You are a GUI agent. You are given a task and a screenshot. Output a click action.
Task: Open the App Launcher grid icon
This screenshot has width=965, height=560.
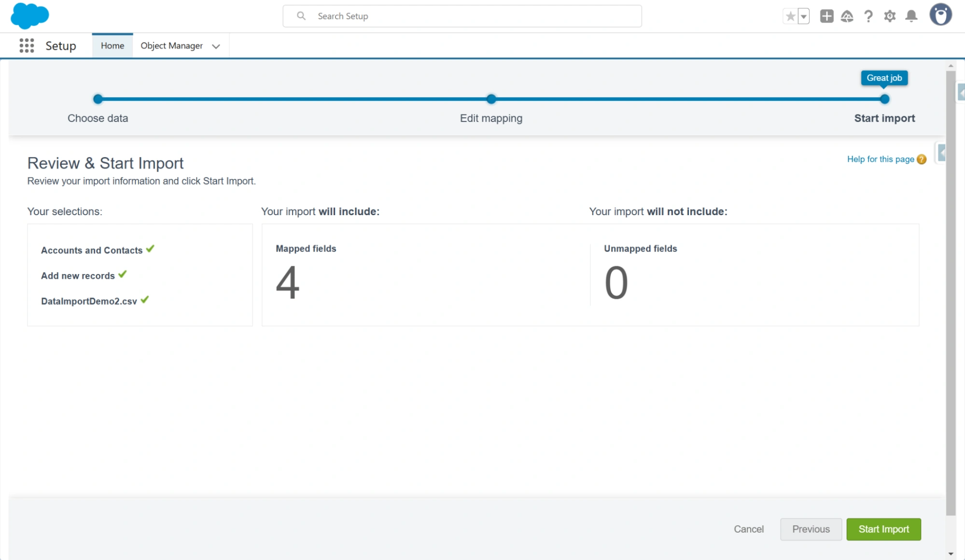pyautogui.click(x=27, y=46)
